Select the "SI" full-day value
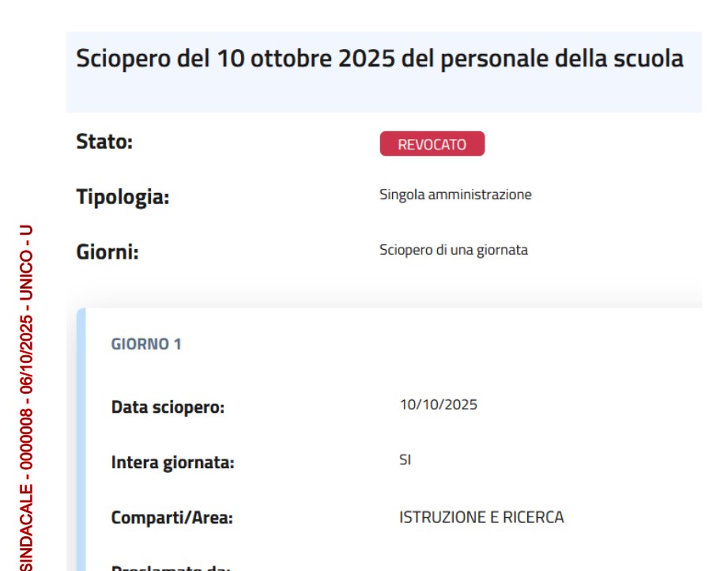The width and height of the screenshot is (728, 571). (405, 459)
